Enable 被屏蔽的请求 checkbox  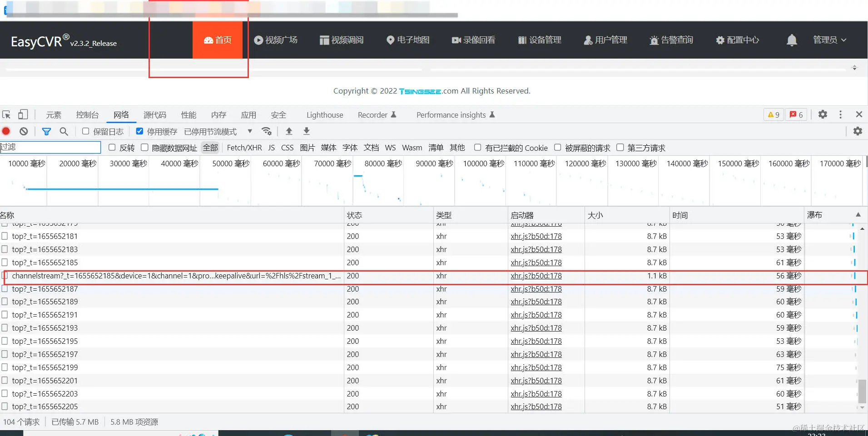coord(557,148)
